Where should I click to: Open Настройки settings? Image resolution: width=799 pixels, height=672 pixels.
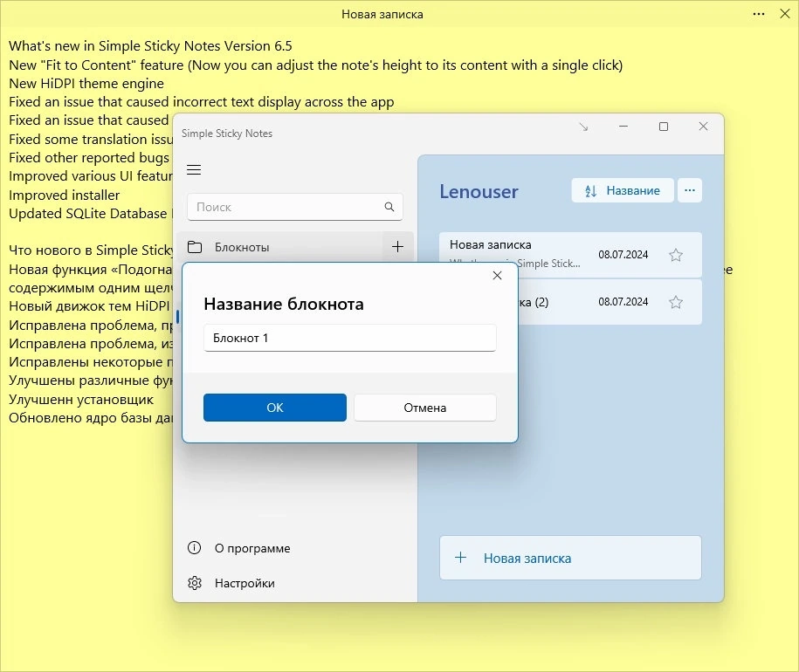click(x=245, y=583)
